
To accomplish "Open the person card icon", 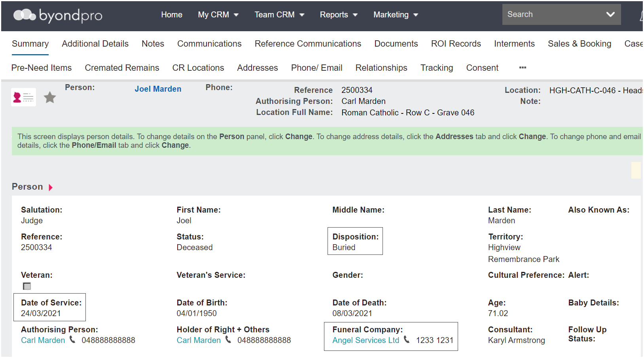I will tap(24, 97).
